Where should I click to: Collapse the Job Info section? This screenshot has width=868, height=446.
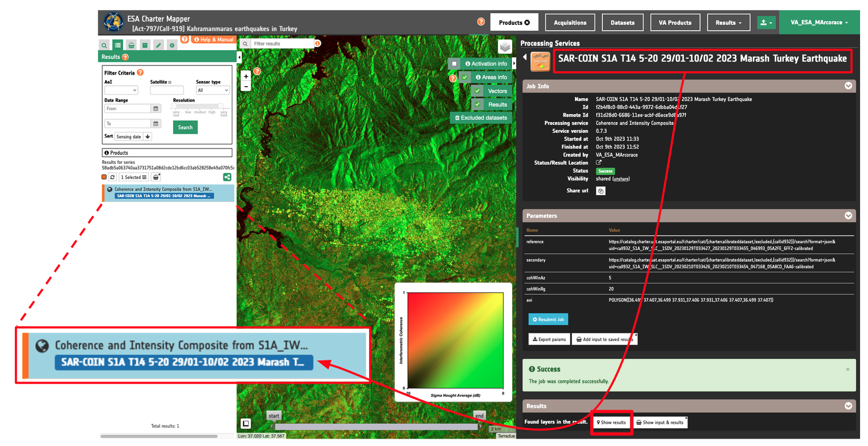tap(848, 86)
